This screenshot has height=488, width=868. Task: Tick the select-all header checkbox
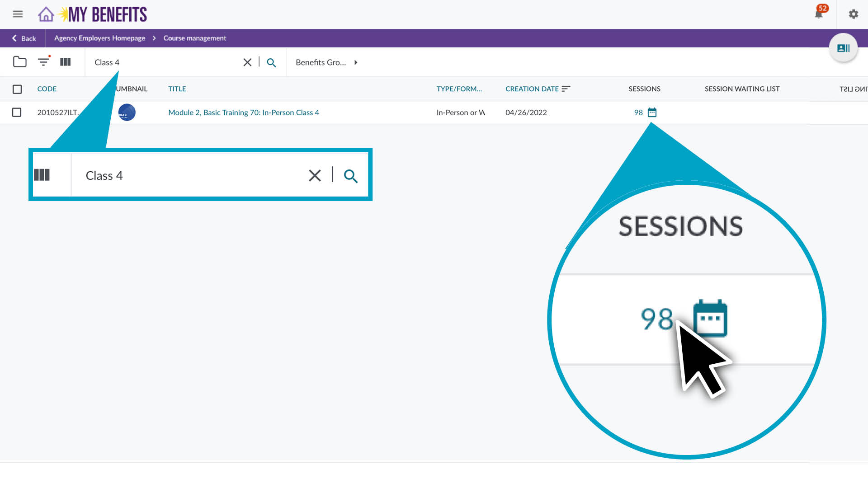17,89
